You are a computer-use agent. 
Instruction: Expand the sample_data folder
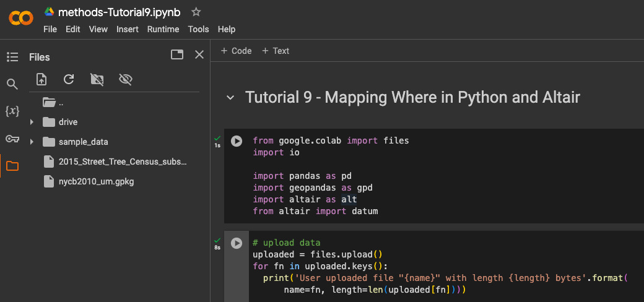[32, 142]
